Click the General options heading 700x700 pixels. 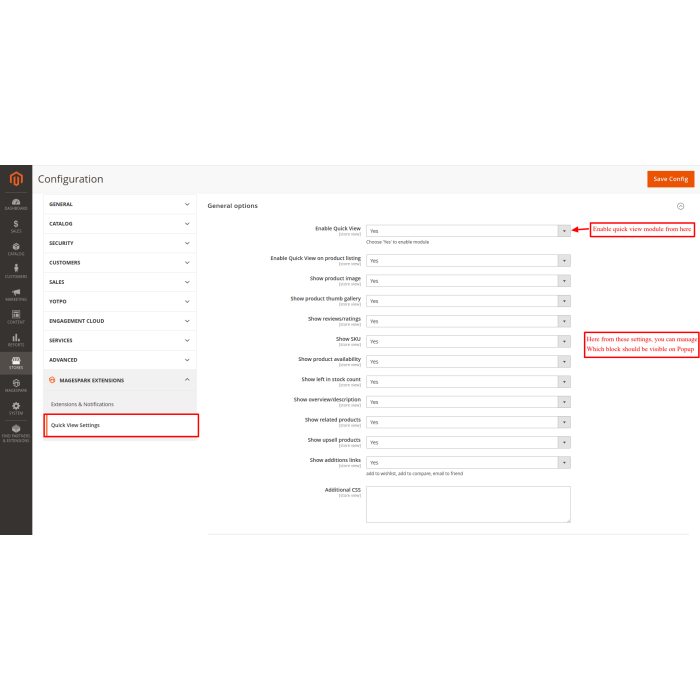[233, 206]
